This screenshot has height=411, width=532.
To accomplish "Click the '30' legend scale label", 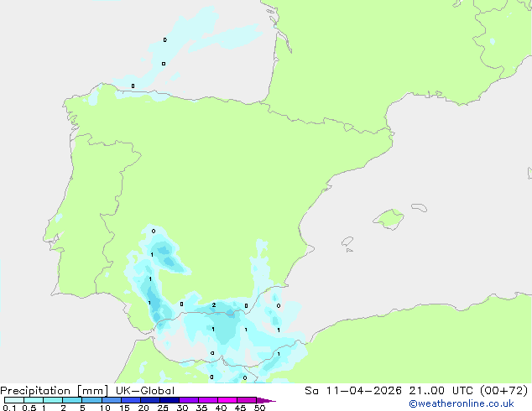I will click(182, 408).
